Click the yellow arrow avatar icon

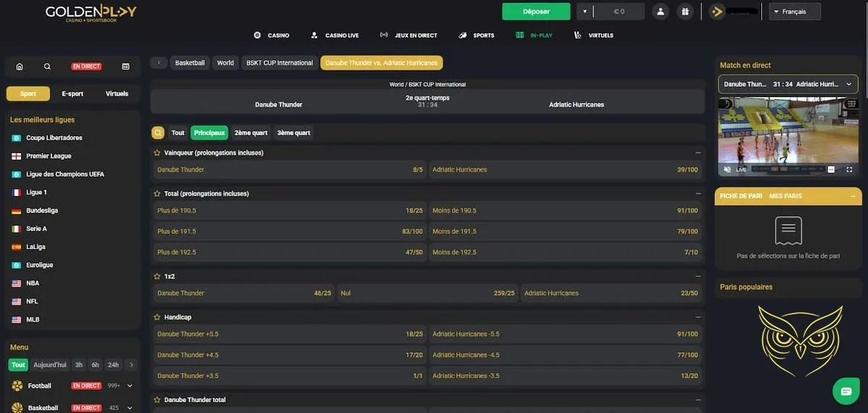[717, 12]
